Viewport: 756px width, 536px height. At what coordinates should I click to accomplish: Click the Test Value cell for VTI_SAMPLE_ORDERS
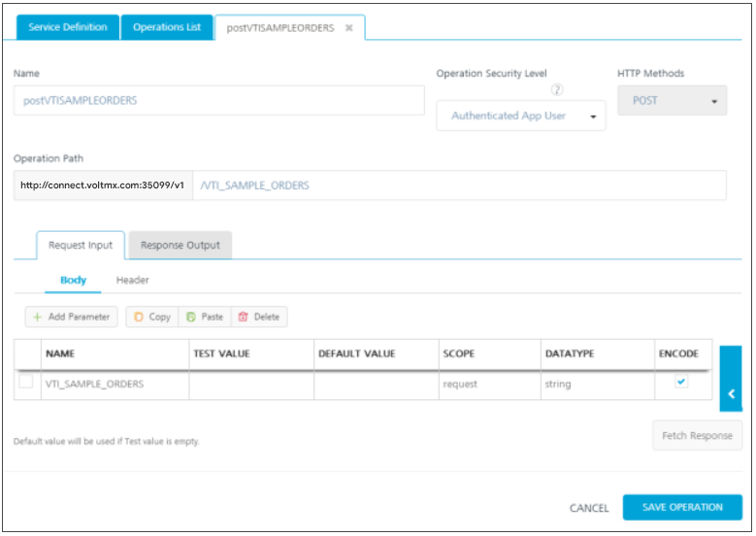point(251,385)
